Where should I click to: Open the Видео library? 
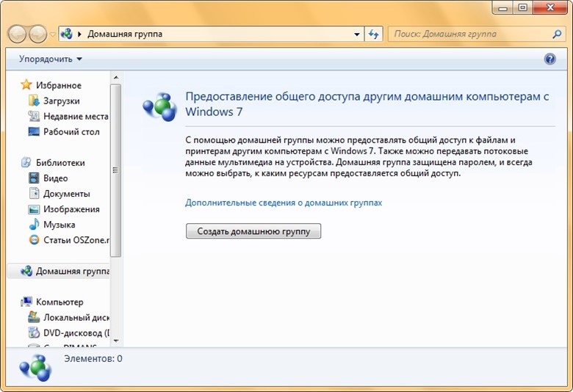56,178
